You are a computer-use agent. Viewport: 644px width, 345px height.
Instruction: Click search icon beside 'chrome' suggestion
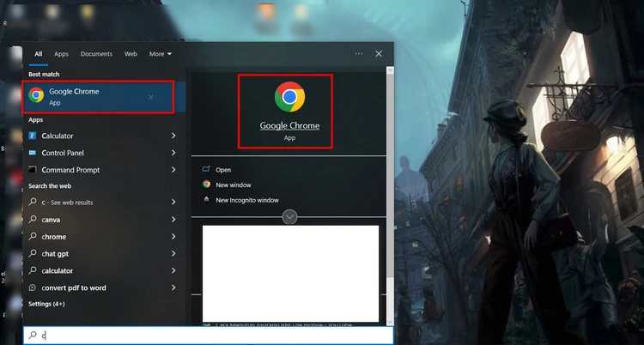pos(33,237)
